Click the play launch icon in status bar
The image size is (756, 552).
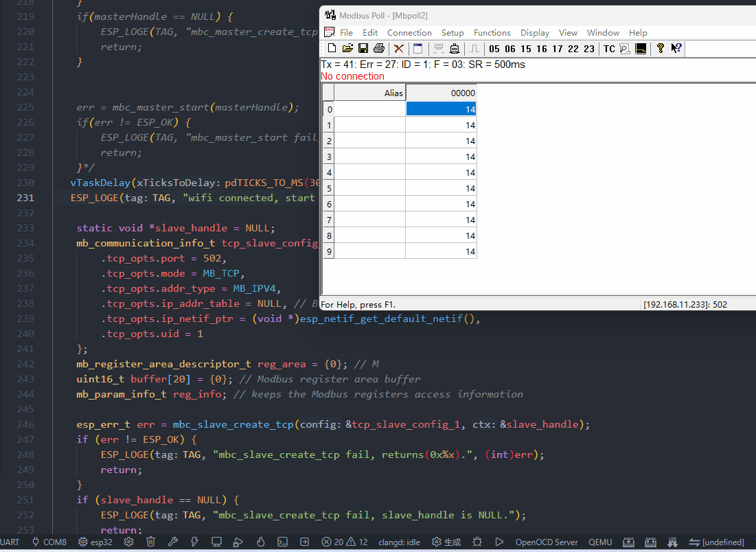pyautogui.click(x=499, y=542)
